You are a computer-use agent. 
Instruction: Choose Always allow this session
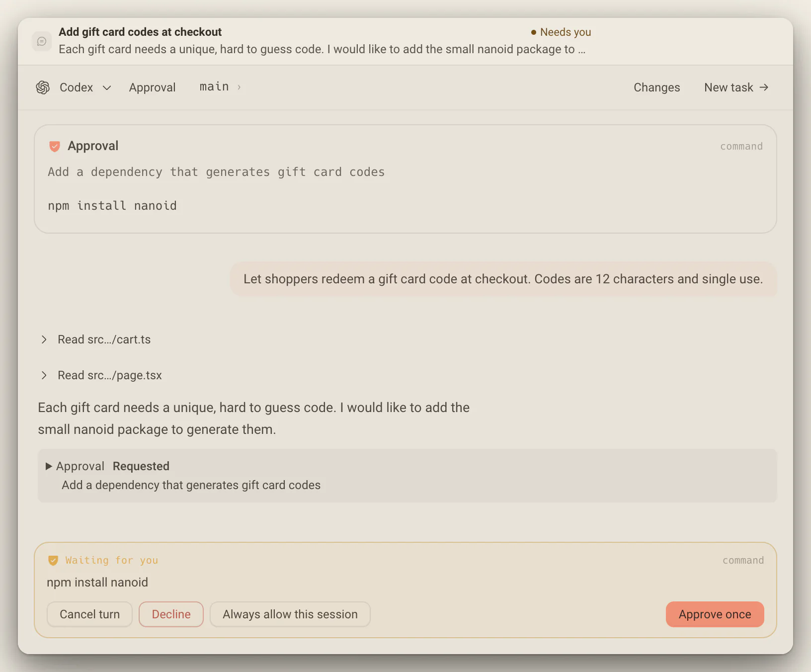pyautogui.click(x=290, y=614)
